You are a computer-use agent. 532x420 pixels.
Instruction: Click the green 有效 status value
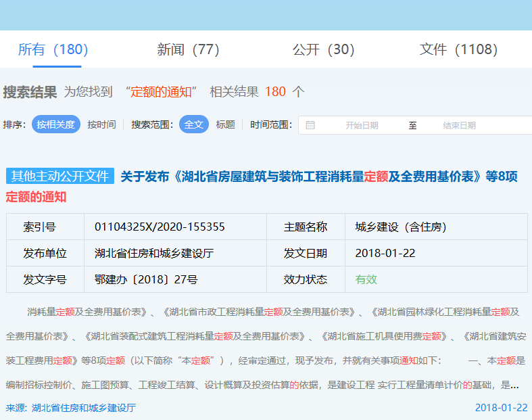pos(366,279)
